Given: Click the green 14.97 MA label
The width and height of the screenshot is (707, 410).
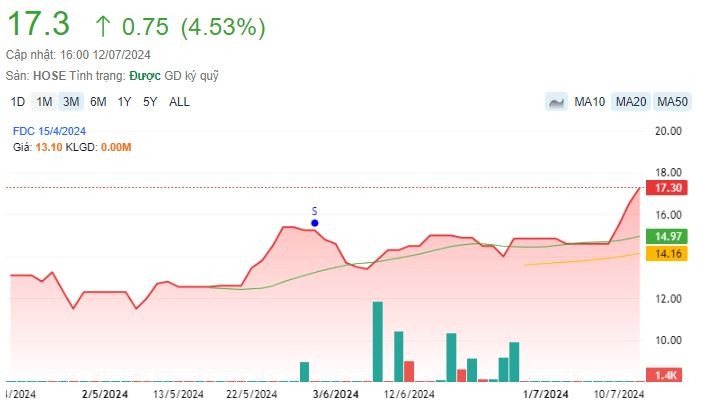Looking at the screenshot, I should (x=668, y=236).
